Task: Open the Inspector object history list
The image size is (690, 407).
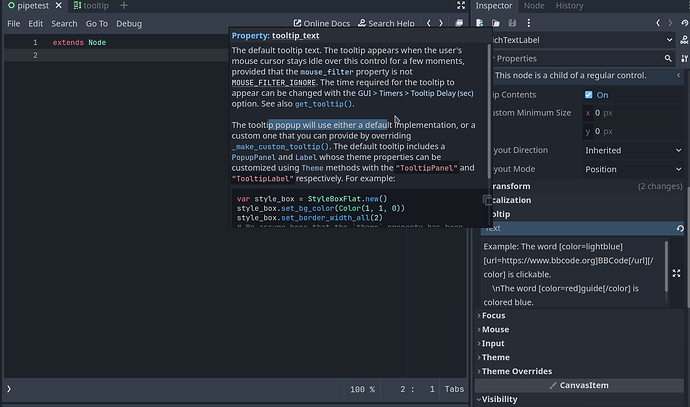Action: pyautogui.click(x=684, y=23)
